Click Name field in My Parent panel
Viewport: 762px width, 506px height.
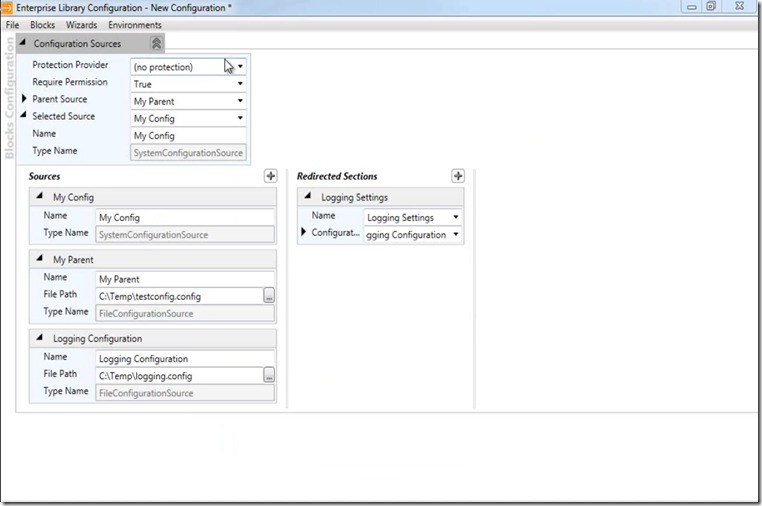(x=185, y=279)
